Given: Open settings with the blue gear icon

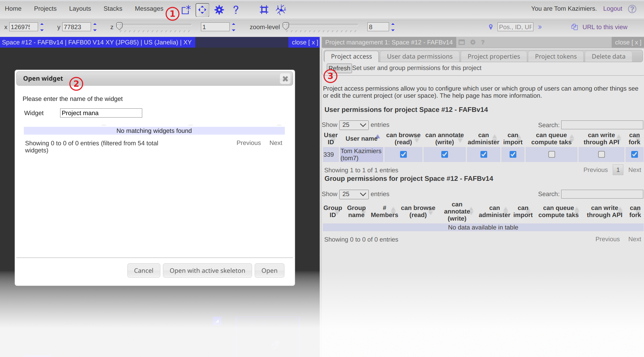Looking at the screenshot, I should pyautogui.click(x=219, y=10).
